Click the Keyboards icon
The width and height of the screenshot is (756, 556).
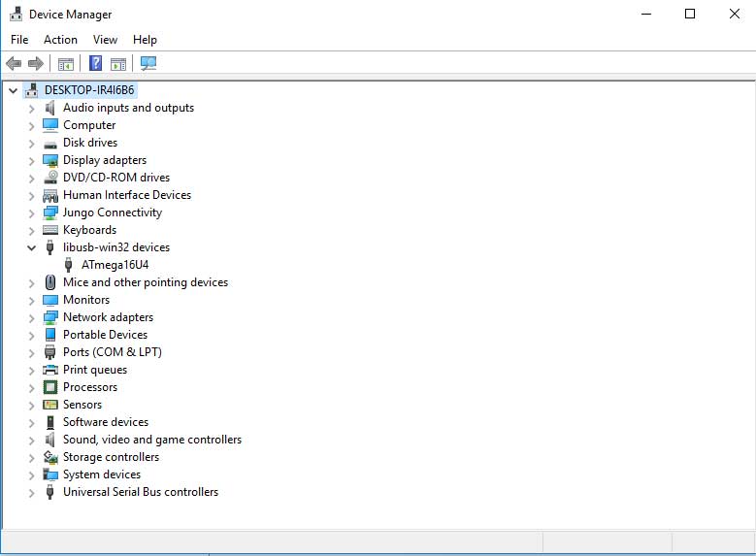(50, 230)
